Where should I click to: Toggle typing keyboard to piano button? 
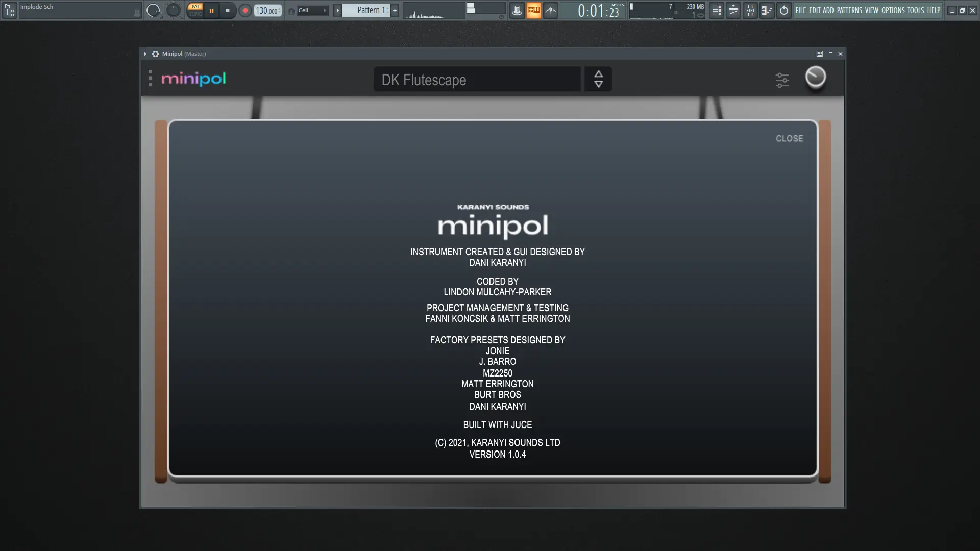click(x=533, y=10)
